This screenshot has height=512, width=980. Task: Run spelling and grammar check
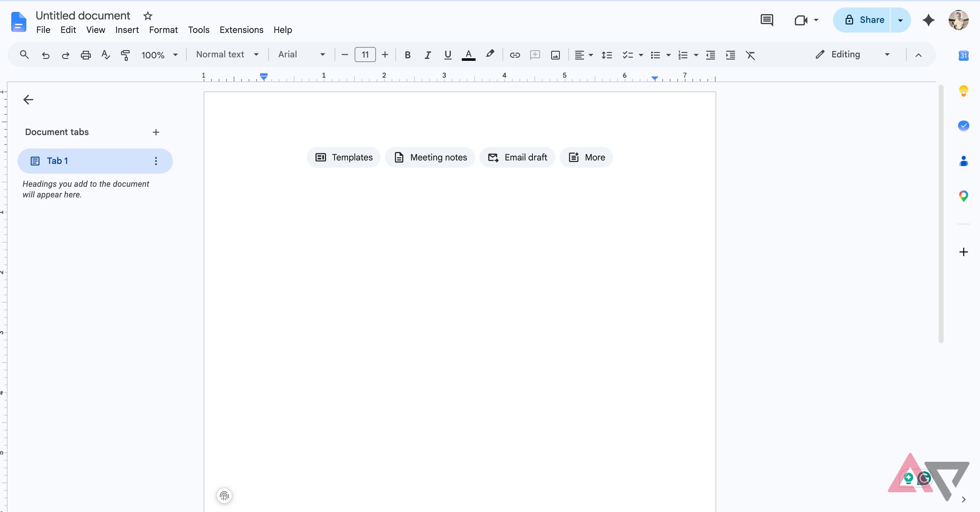pos(105,55)
